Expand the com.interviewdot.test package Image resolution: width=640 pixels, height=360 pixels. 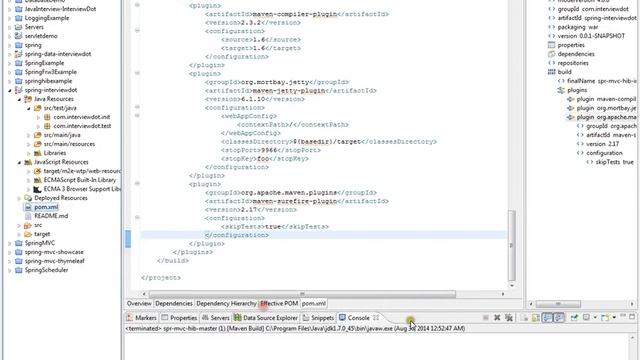tap(39, 126)
